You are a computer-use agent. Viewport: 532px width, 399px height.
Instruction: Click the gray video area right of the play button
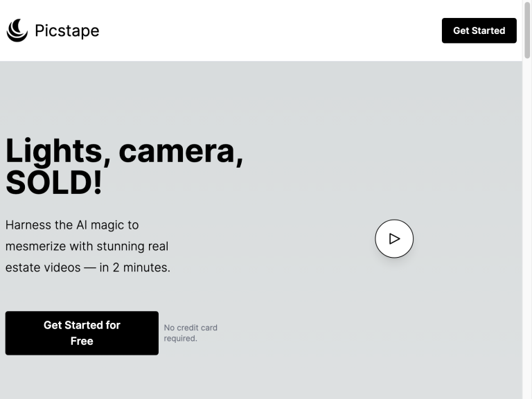tap(471, 239)
